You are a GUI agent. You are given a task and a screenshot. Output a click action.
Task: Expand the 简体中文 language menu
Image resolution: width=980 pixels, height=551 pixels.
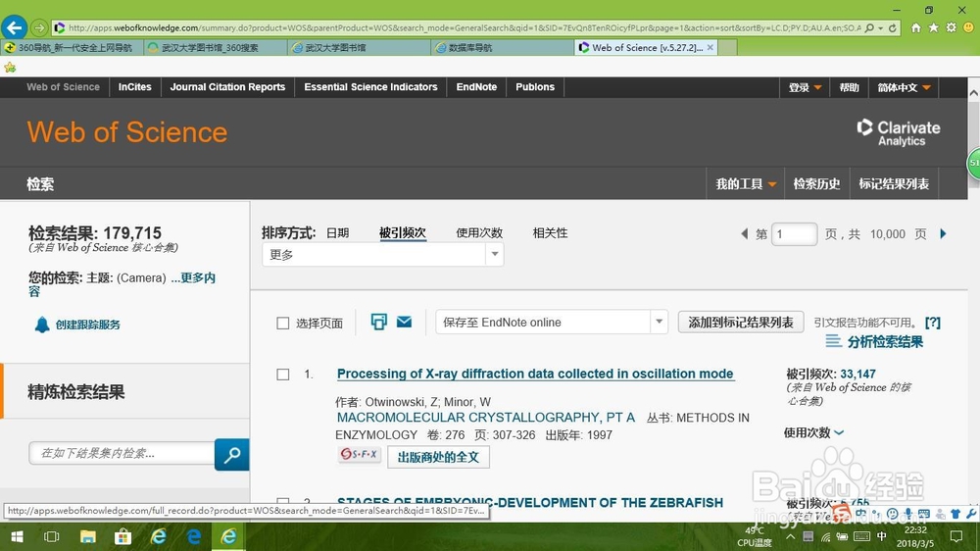(904, 87)
